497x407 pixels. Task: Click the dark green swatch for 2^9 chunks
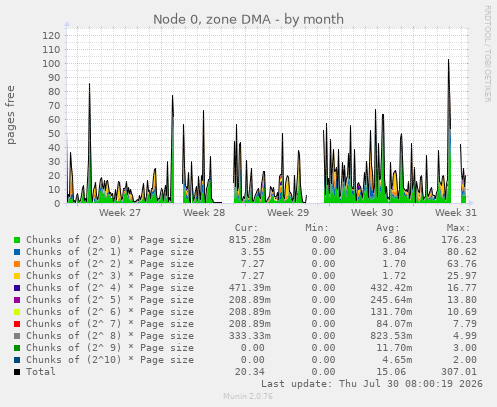click(x=17, y=348)
